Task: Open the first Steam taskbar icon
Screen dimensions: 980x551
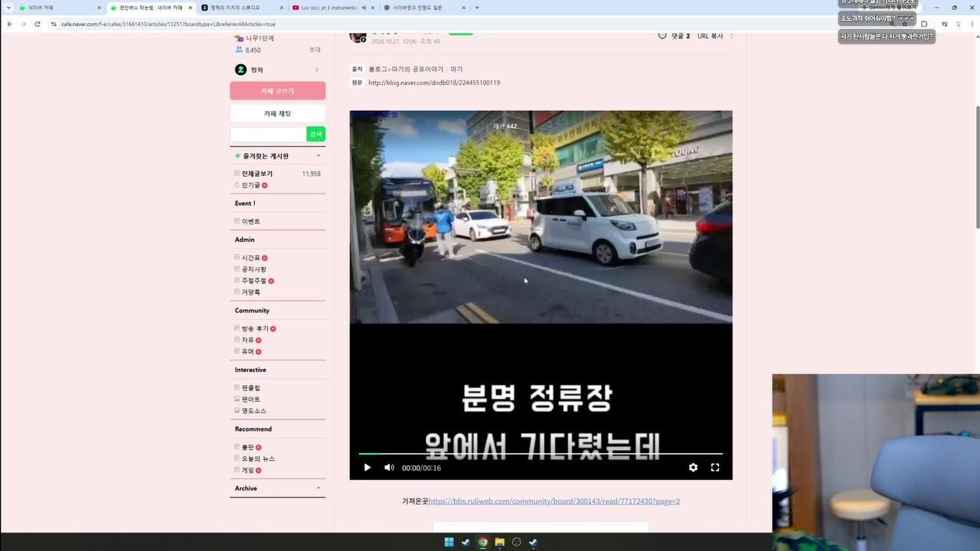Action: (x=465, y=542)
